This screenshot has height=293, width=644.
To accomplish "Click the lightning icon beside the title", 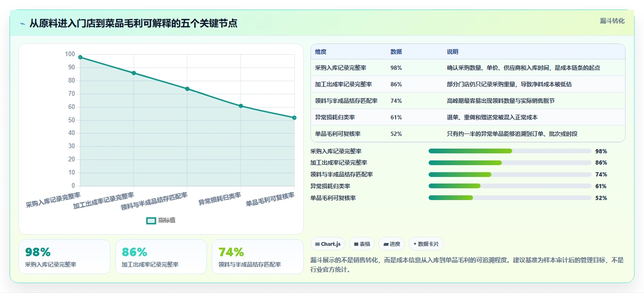I will pyautogui.click(x=23, y=24).
